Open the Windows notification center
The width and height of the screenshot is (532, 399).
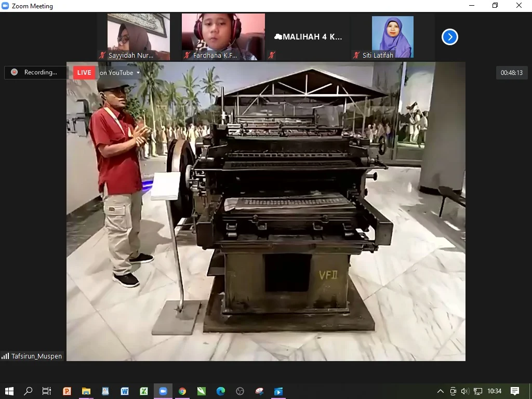point(515,391)
